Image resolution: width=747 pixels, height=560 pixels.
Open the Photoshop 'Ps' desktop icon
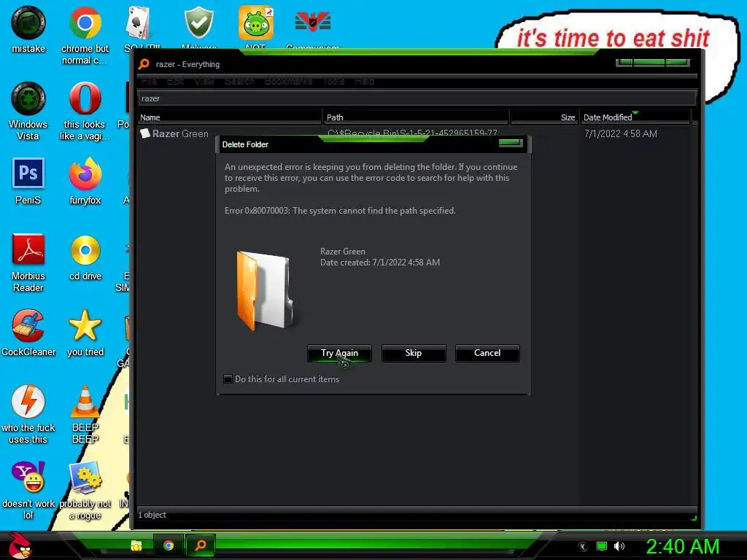[x=28, y=181]
